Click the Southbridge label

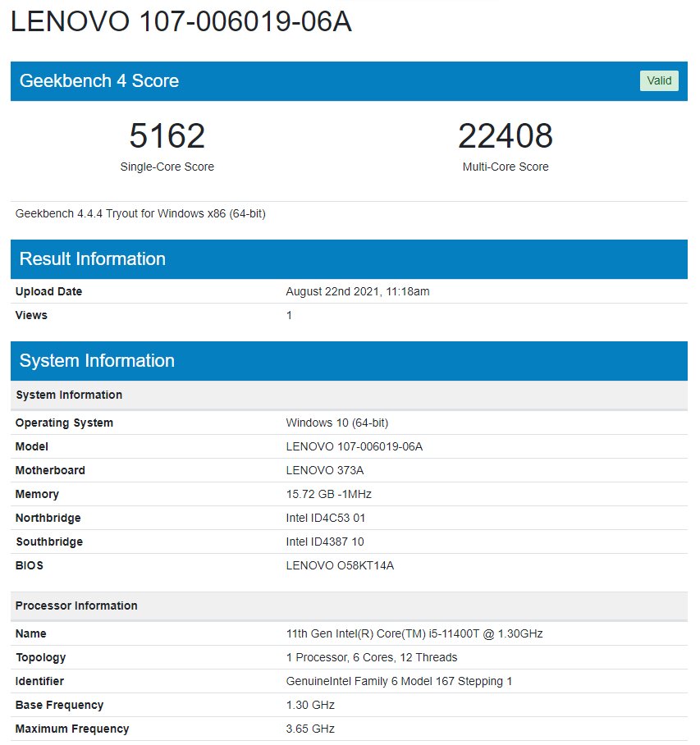point(49,542)
